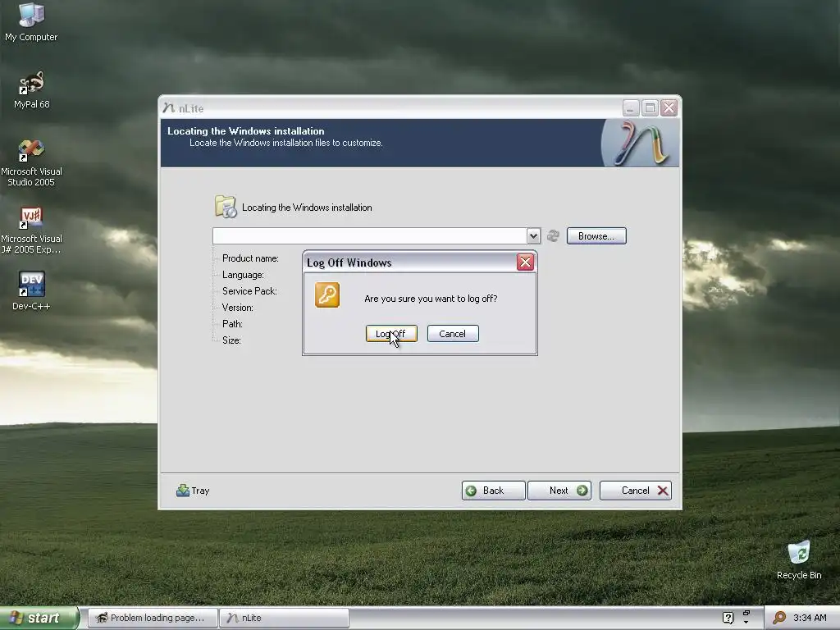The image size is (840, 630).
Task: Click 'Locate the Windows installation files' subtitle
Action: [x=285, y=143]
